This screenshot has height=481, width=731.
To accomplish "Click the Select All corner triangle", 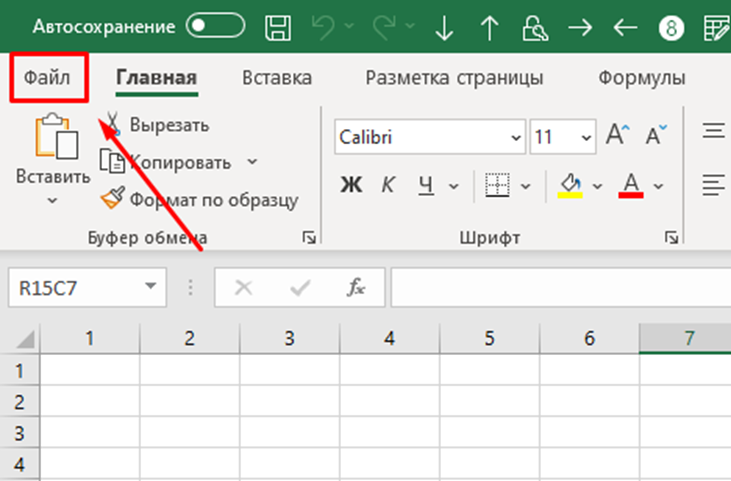I will click(24, 340).
